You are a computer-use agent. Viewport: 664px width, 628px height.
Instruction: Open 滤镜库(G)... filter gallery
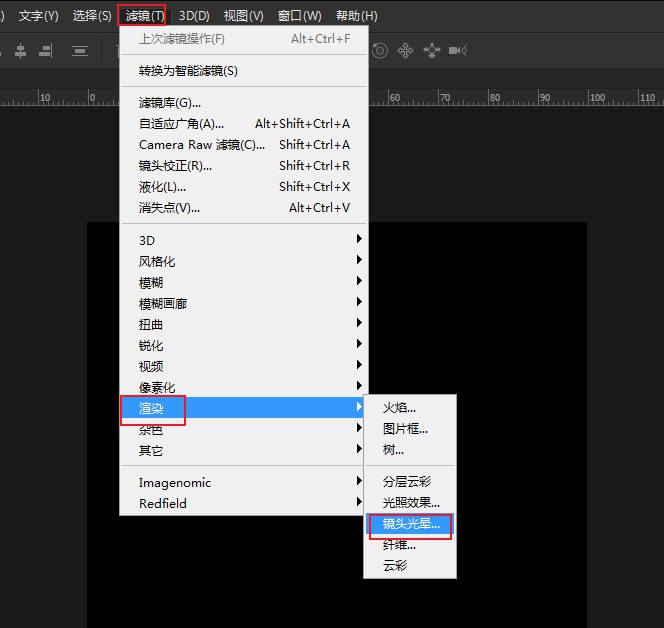click(244, 103)
